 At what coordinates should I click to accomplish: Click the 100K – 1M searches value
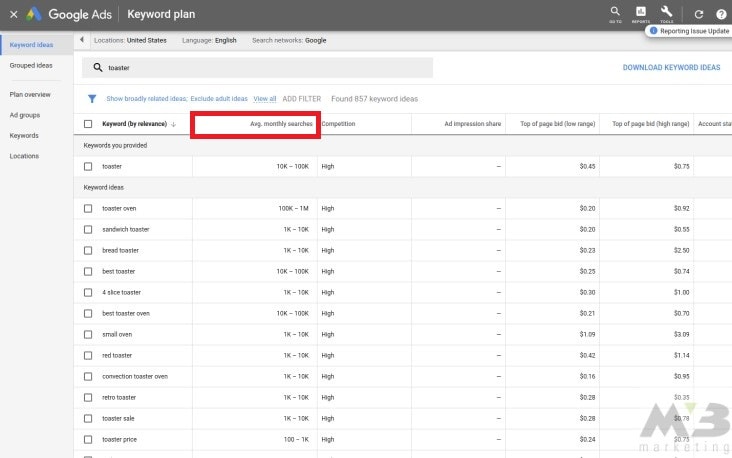point(293,208)
